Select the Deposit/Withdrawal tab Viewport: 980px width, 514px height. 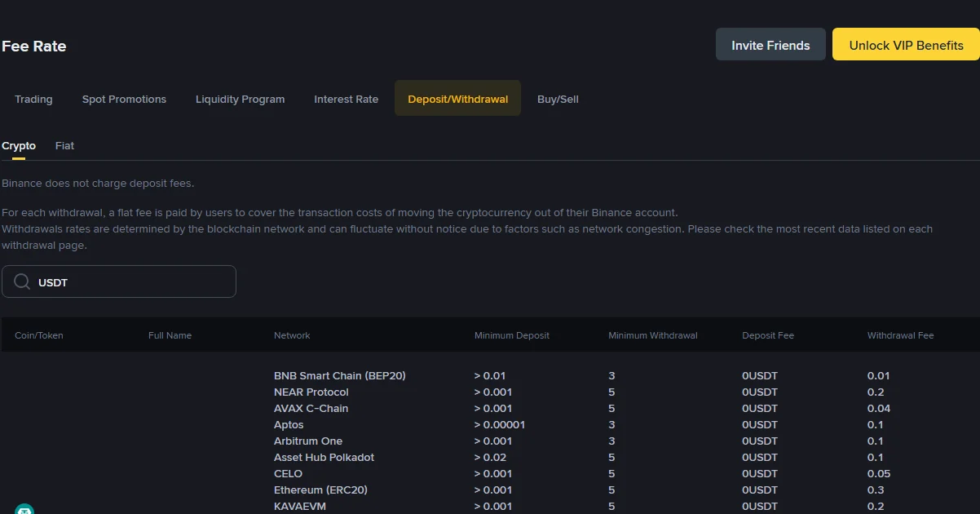click(457, 99)
